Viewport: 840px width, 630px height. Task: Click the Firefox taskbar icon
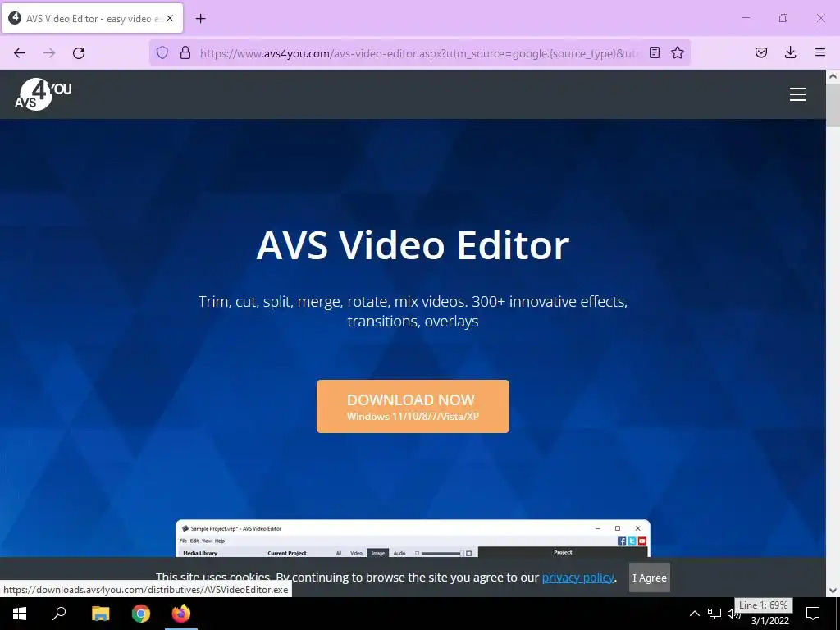[181, 614]
